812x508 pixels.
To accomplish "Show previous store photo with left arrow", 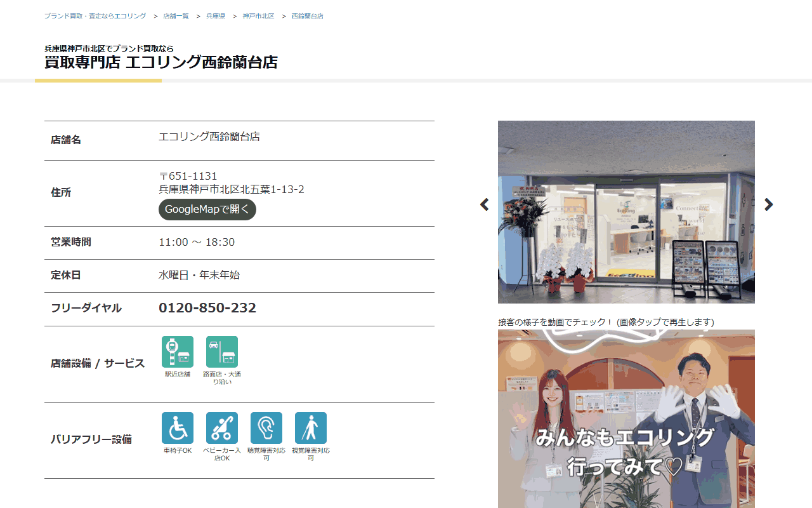I will tap(485, 204).
